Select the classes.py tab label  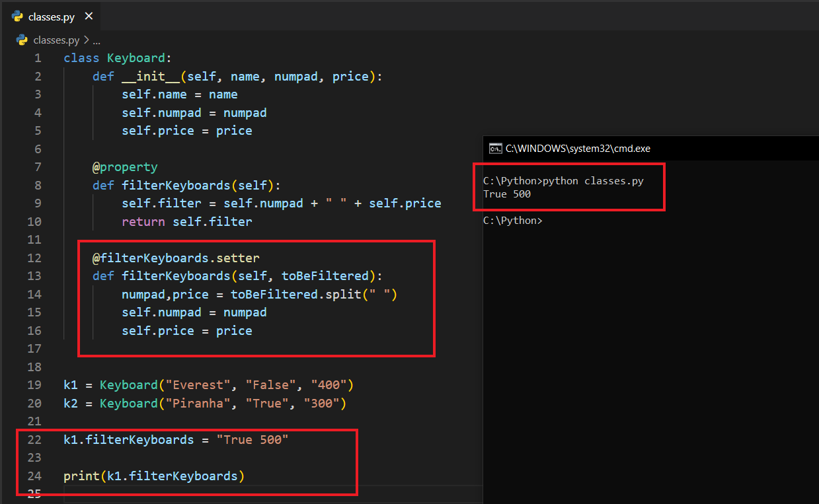click(52, 17)
